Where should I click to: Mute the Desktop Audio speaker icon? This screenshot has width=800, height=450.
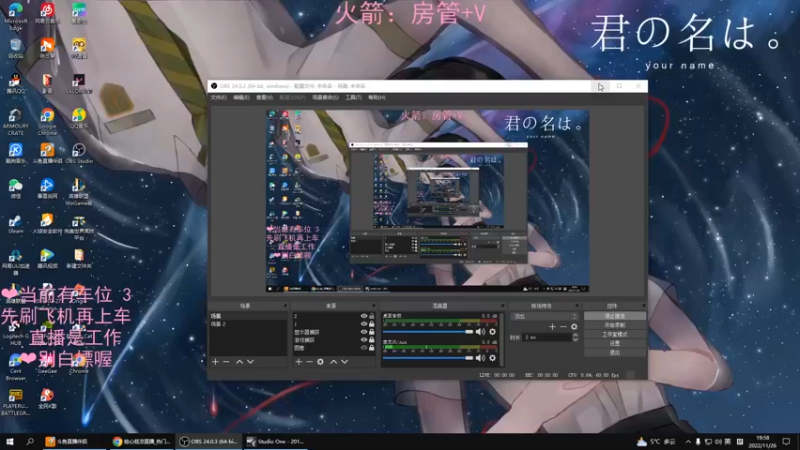pyautogui.click(x=481, y=332)
